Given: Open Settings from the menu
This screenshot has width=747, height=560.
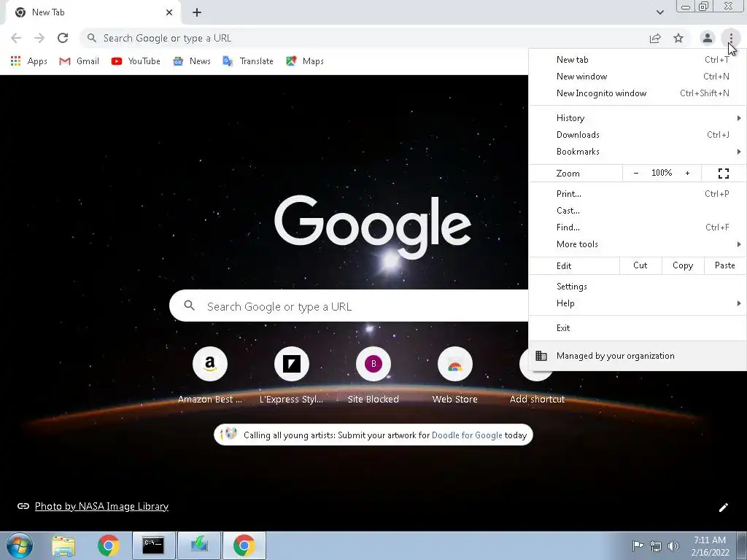Looking at the screenshot, I should coord(638,286).
